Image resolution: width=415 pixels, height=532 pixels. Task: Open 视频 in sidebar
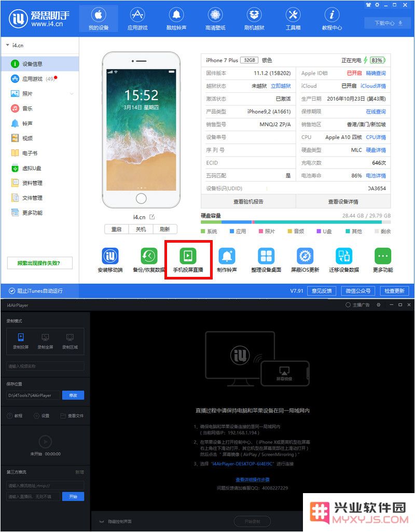pos(40,138)
